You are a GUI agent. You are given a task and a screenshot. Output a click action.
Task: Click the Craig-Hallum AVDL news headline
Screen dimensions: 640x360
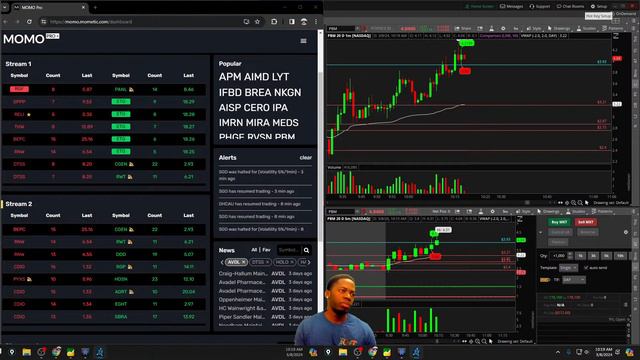point(243,273)
